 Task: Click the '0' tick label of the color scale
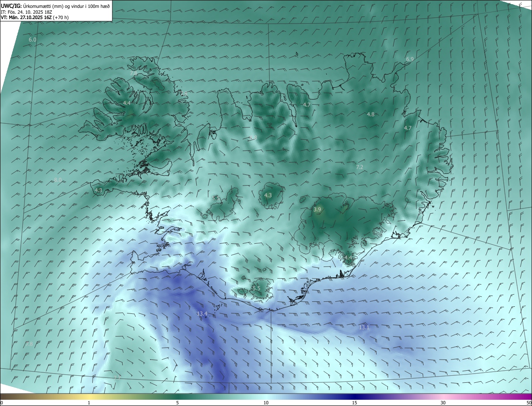(2, 403)
